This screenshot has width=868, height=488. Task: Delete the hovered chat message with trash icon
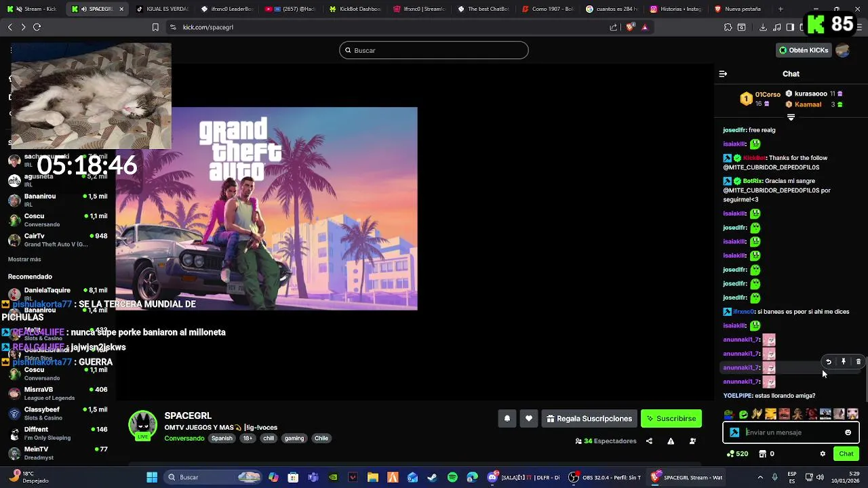tap(859, 362)
